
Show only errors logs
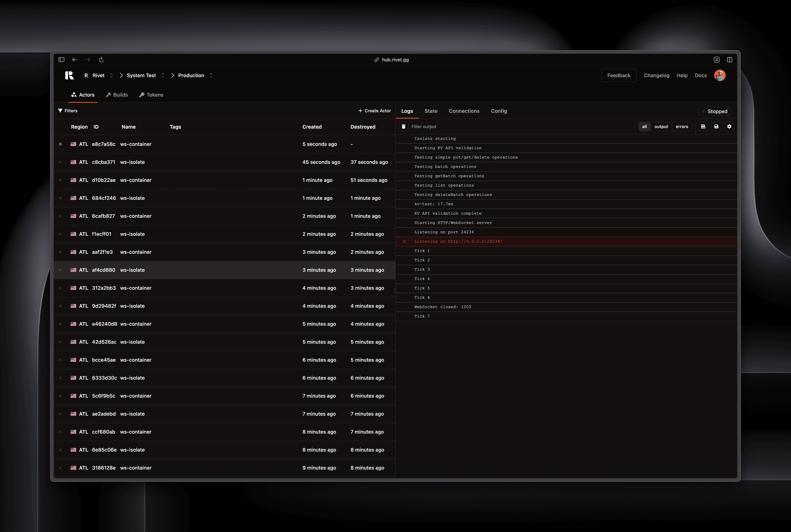point(682,126)
